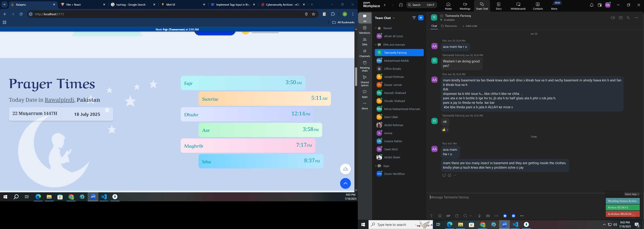Image resolution: width=644 pixels, height=229 pixels.
Task: Select the Chat tab
Action: click(434, 26)
